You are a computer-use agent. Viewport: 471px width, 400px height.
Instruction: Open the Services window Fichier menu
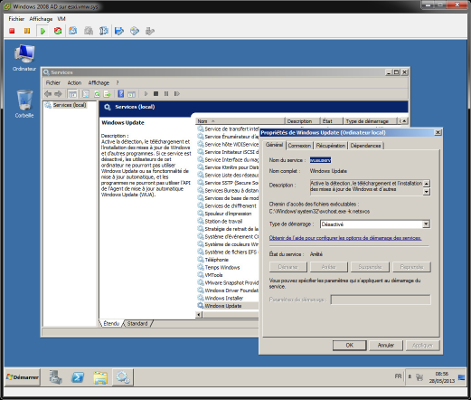tap(53, 83)
